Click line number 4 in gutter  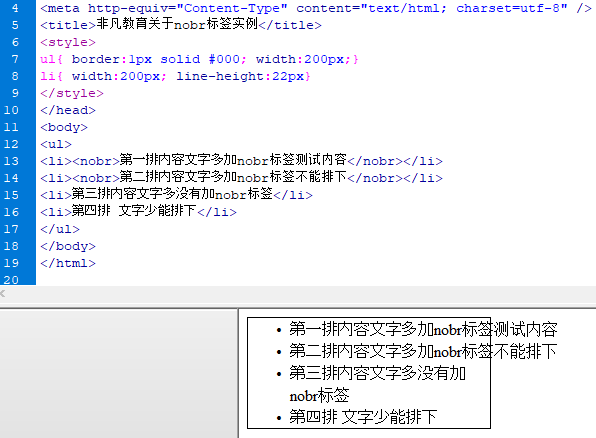pyautogui.click(x=15, y=8)
